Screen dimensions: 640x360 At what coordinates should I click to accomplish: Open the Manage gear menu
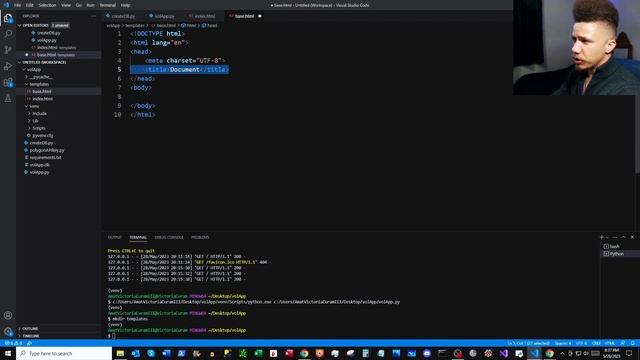pyautogui.click(x=8, y=331)
